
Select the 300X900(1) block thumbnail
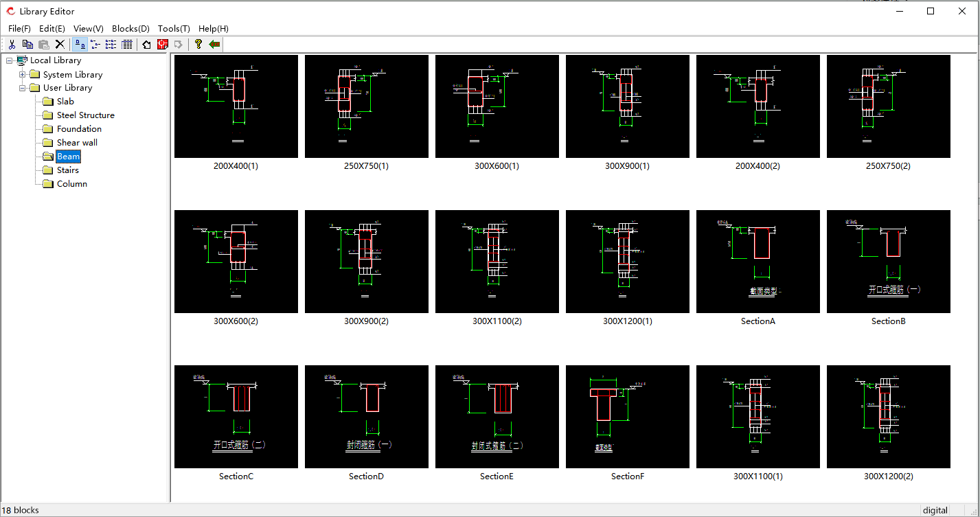628,106
